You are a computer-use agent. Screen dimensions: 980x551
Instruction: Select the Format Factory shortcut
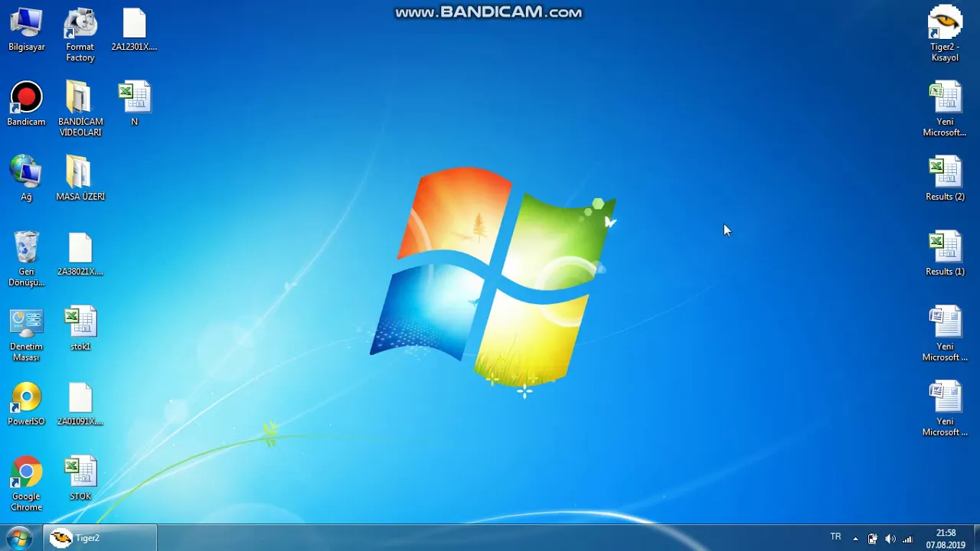coord(80,34)
